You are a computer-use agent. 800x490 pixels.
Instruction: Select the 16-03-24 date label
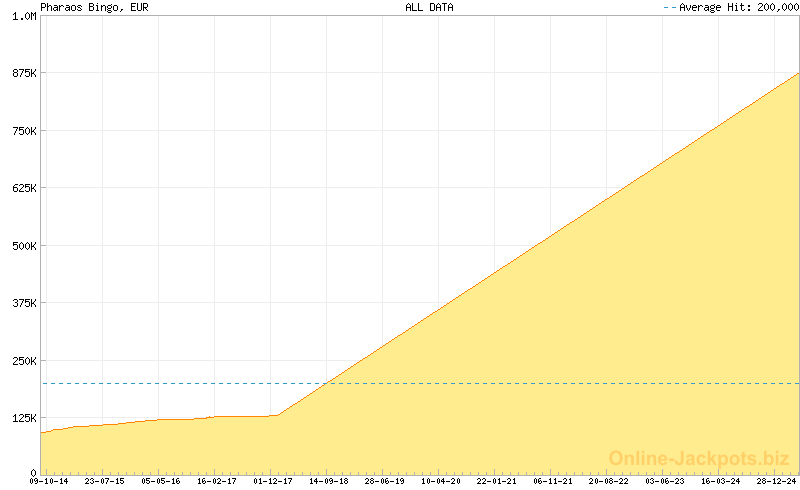pyautogui.click(x=721, y=481)
